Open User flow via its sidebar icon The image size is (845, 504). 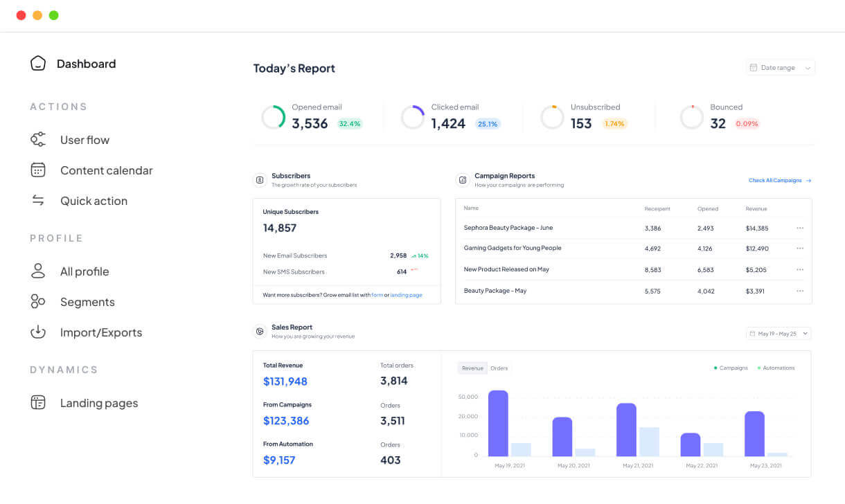38,140
